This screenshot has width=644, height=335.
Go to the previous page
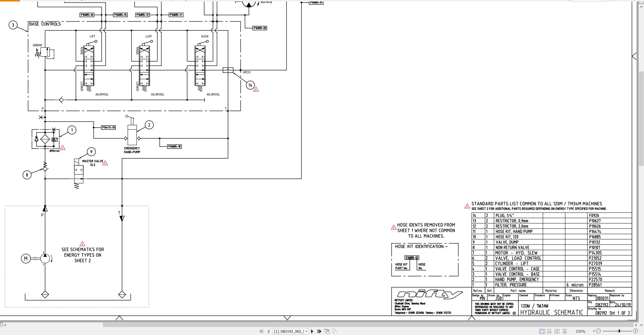[268, 331]
